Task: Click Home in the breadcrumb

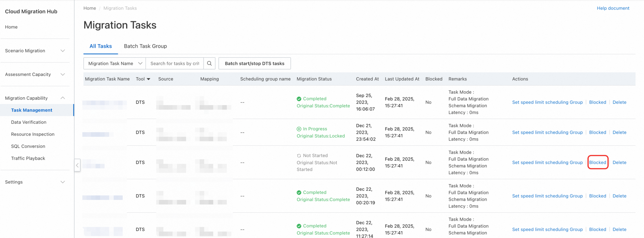Action: [90, 8]
